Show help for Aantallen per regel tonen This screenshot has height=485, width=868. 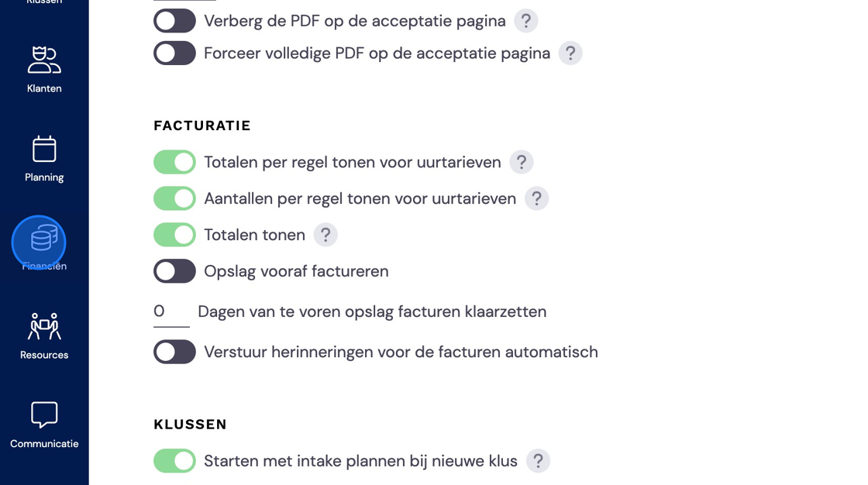[536, 199]
